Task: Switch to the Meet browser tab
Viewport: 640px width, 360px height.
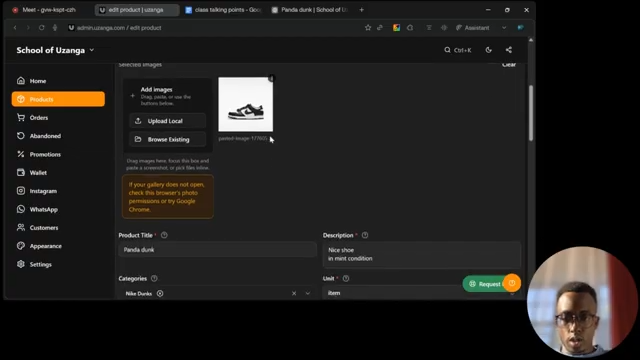Action: click(49, 10)
